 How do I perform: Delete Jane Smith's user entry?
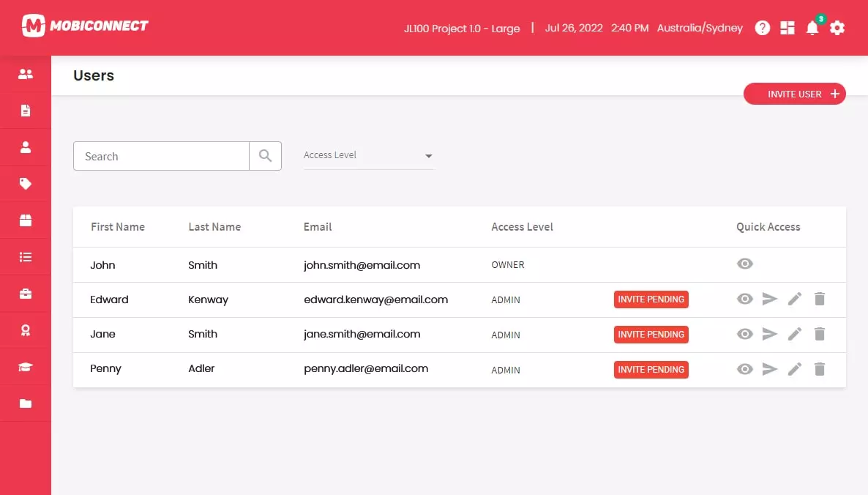click(x=819, y=334)
